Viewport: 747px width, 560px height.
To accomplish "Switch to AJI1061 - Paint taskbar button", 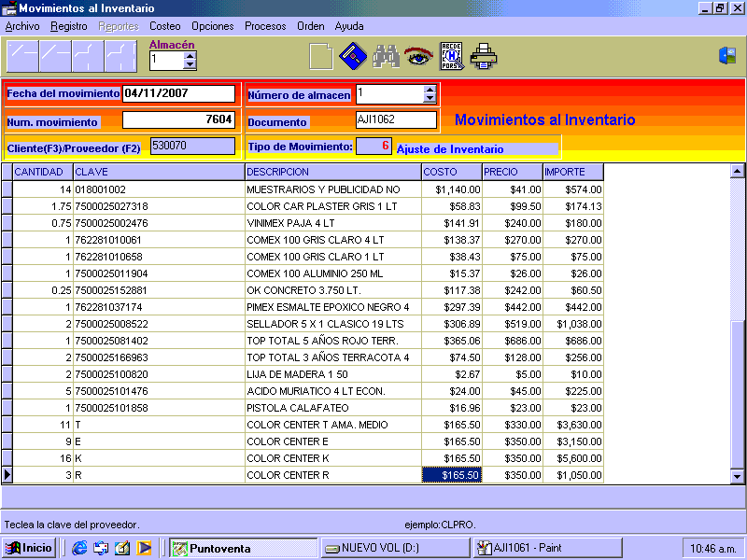I will coord(532,548).
